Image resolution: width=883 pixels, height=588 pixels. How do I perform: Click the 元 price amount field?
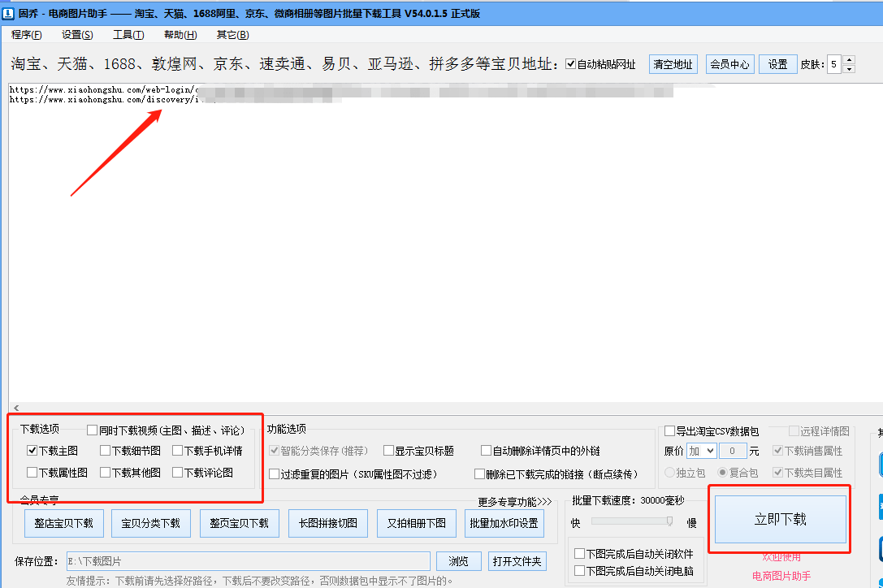tap(732, 451)
